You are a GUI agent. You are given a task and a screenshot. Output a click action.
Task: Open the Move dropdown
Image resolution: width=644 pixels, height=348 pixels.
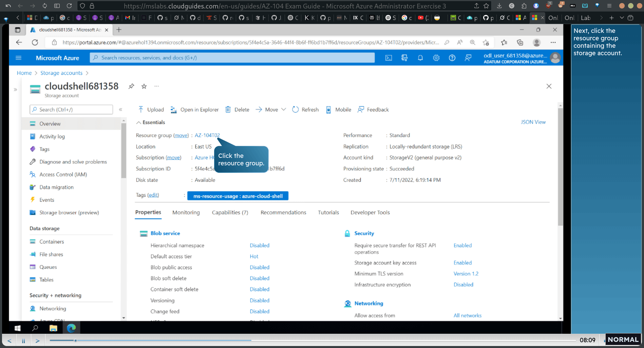click(271, 109)
